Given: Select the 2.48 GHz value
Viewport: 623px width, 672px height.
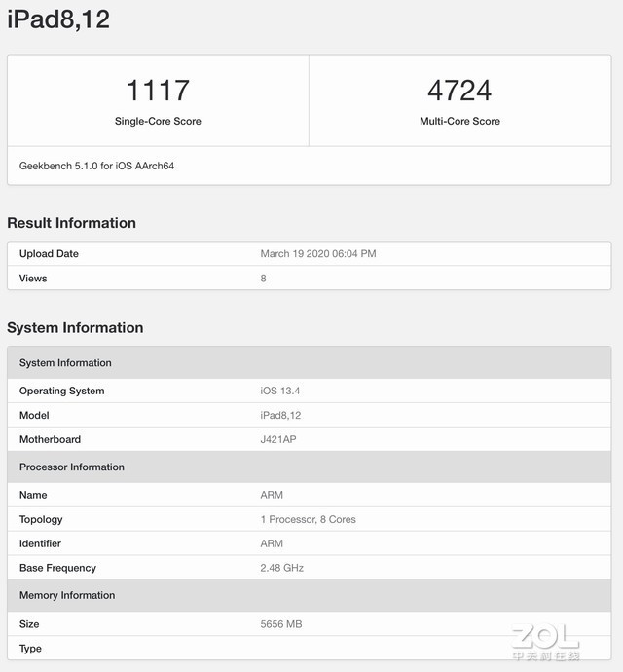Looking at the screenshot, I should 282,568.
